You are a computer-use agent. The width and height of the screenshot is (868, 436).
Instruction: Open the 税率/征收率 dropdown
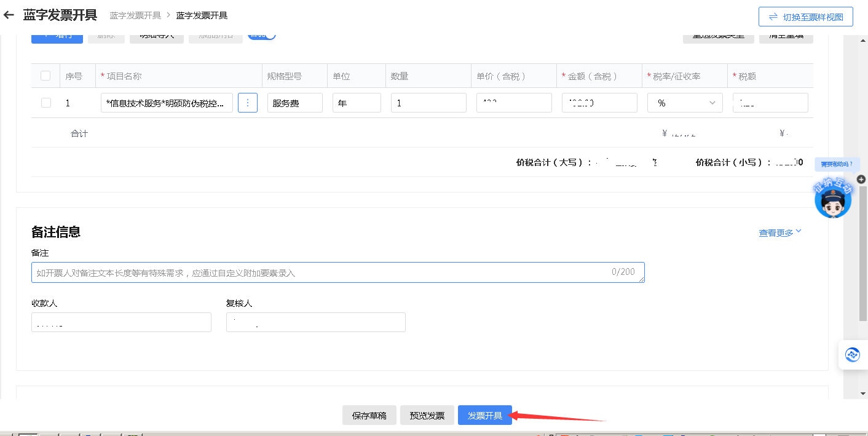(685, 103)
